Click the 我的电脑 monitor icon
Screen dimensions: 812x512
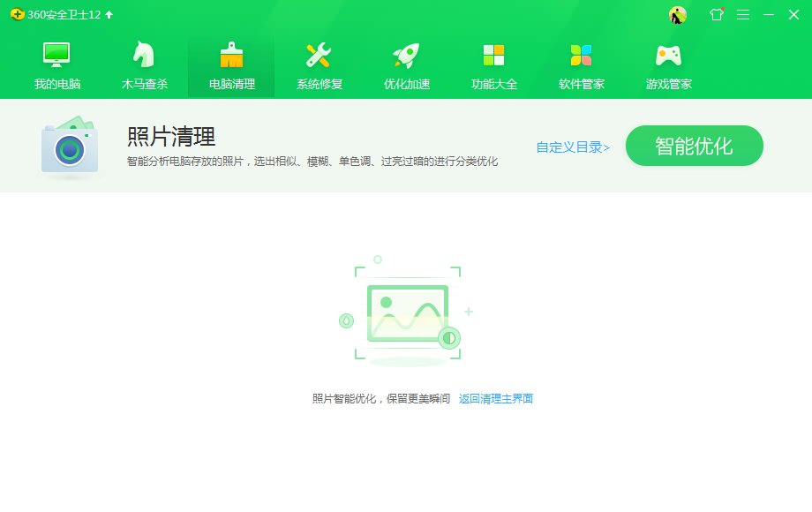tap(56, 55)
